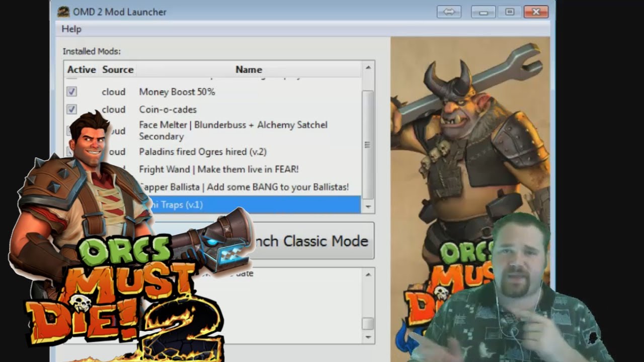Image resolution: width=644 pixels, height=362 pixels.
Task: Click the log box scrollbar thumb
Action: pyautogui.click(x=368, y=323)
